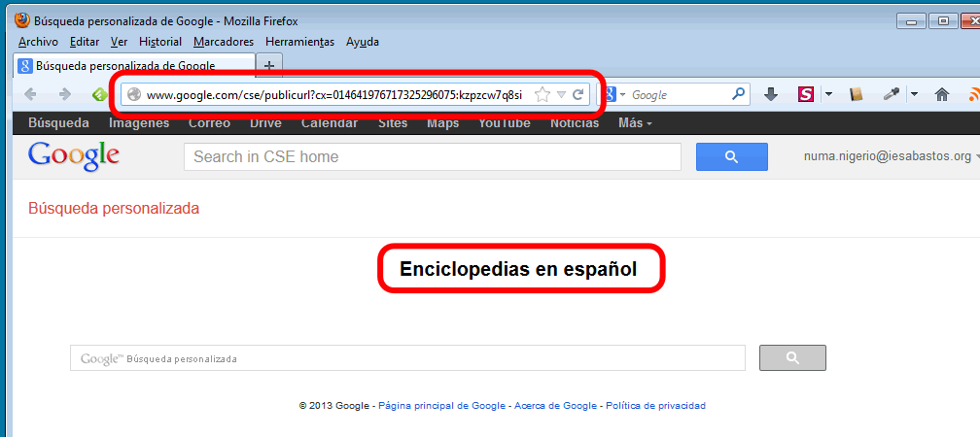Open YouTube in the Google bar
Screen dimensions: 980x437
(505, 123)
